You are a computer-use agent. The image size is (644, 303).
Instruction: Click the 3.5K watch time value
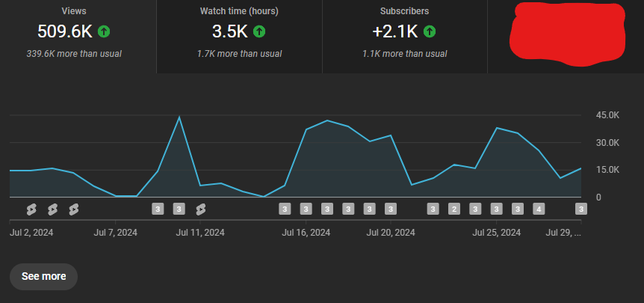pos(230,31)
